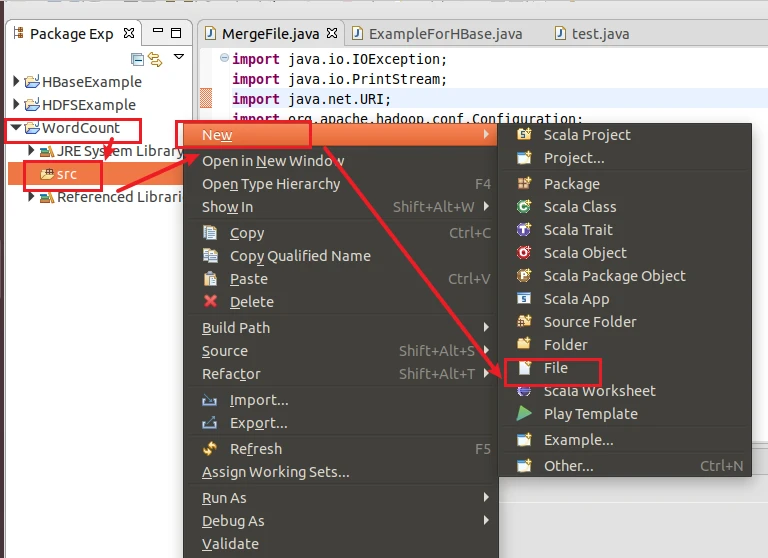The height and width of the screenshot is (558, 768).
Task: Collapse the WordCount project tree
Action: pos(16,128)
